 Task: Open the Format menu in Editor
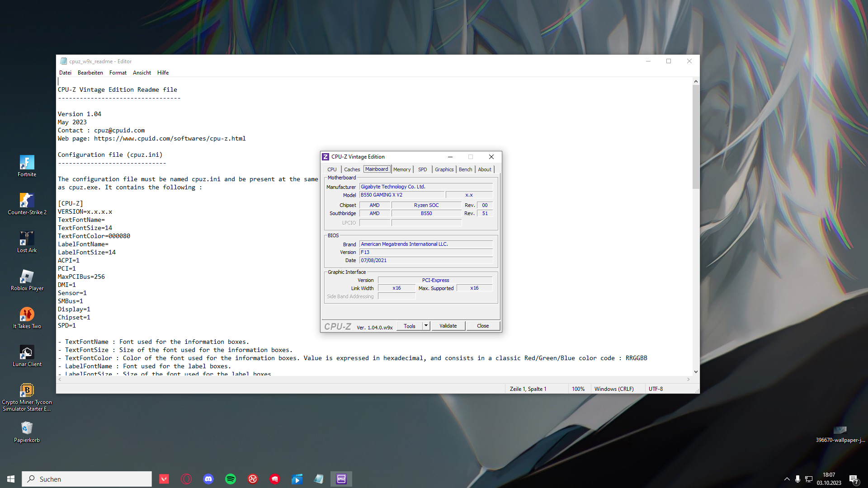(118, 73)
